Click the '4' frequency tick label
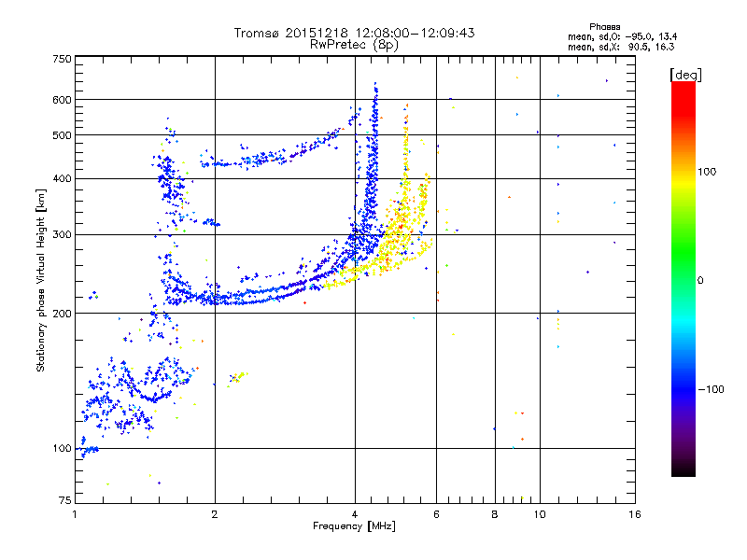 coord(355,514)
